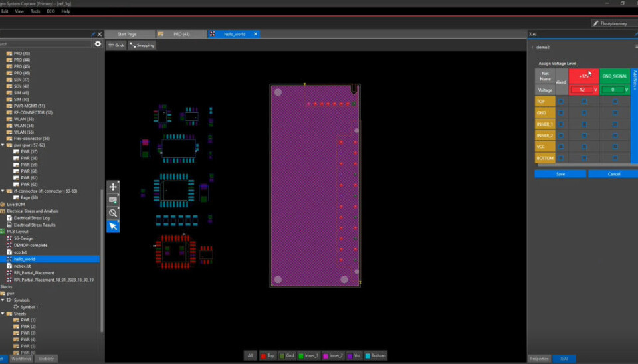Collapse the rf-connector (63-63) folder
Image resolution: width=638 pixels, height=364 pixels.
pos(3,191)
